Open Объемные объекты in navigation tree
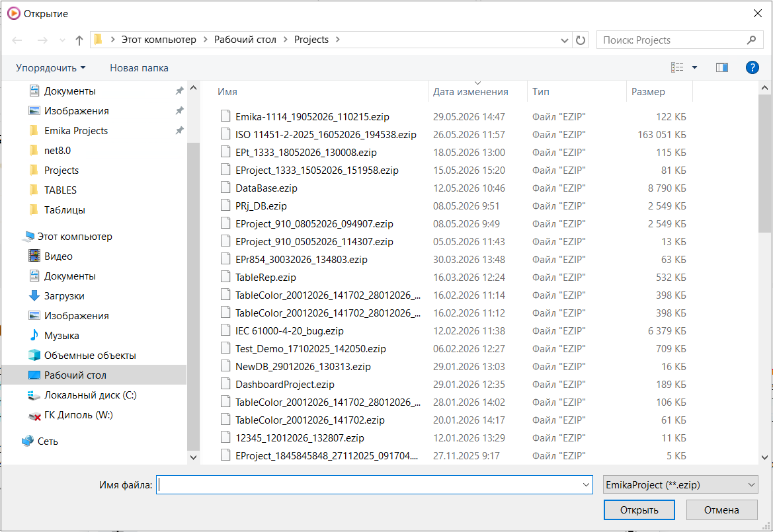Screen dimensions: 773x532 click(x=90, y=355)
